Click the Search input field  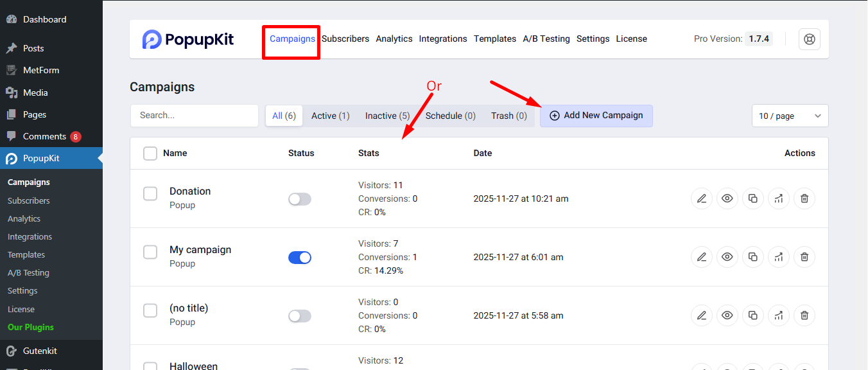(194, 116)
